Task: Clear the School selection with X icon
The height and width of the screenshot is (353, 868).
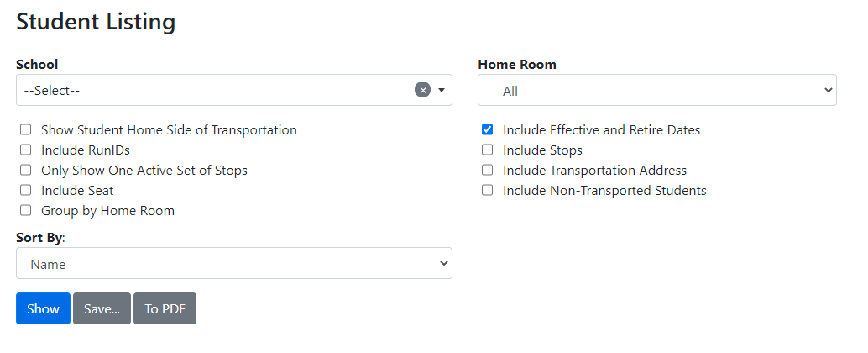Action: point(422,90)
